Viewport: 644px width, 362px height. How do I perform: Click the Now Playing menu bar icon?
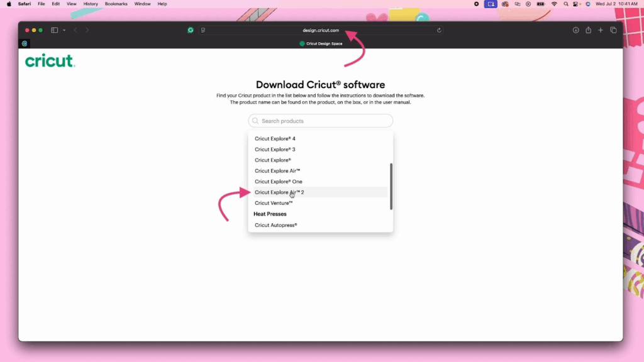click(528, 4)
